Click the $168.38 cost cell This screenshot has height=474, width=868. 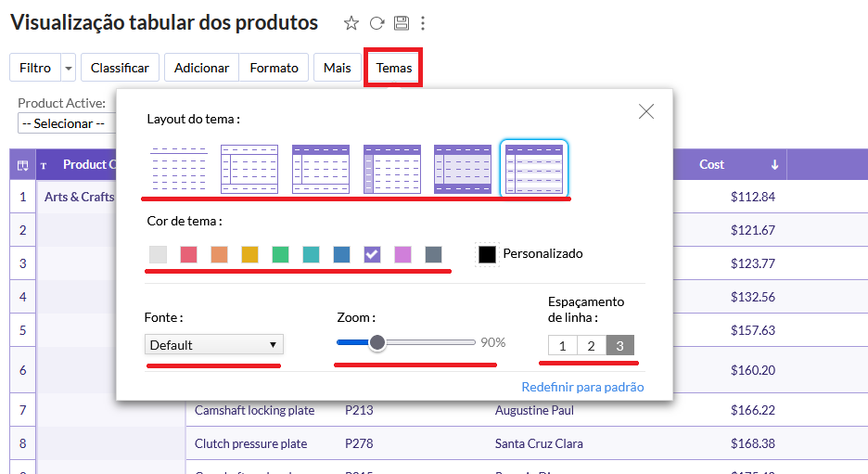point(753,443)
